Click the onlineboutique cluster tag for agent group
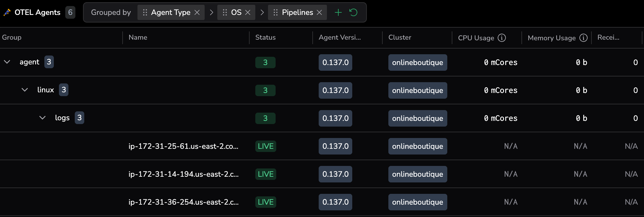The width and height of the screenshot is (644, 217). (417, 62)
